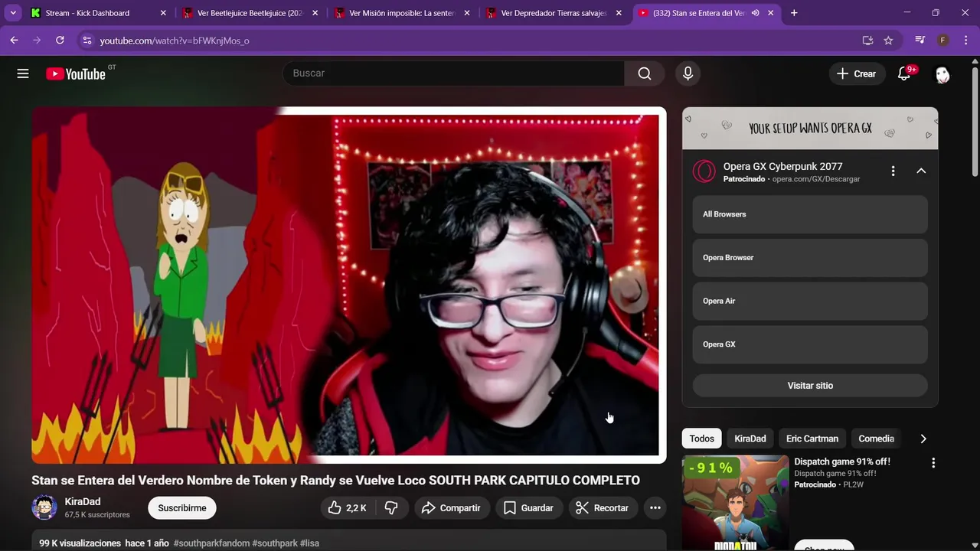This screenshot has width=980, height=551.
Task: Click the Buscar search field
Action: 453,73
